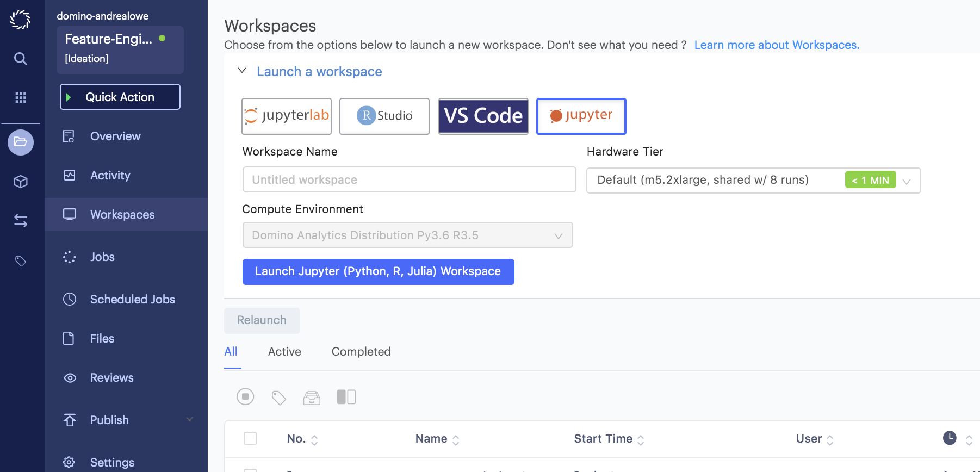Click the stop workspace icon

(x=245, y=397)
